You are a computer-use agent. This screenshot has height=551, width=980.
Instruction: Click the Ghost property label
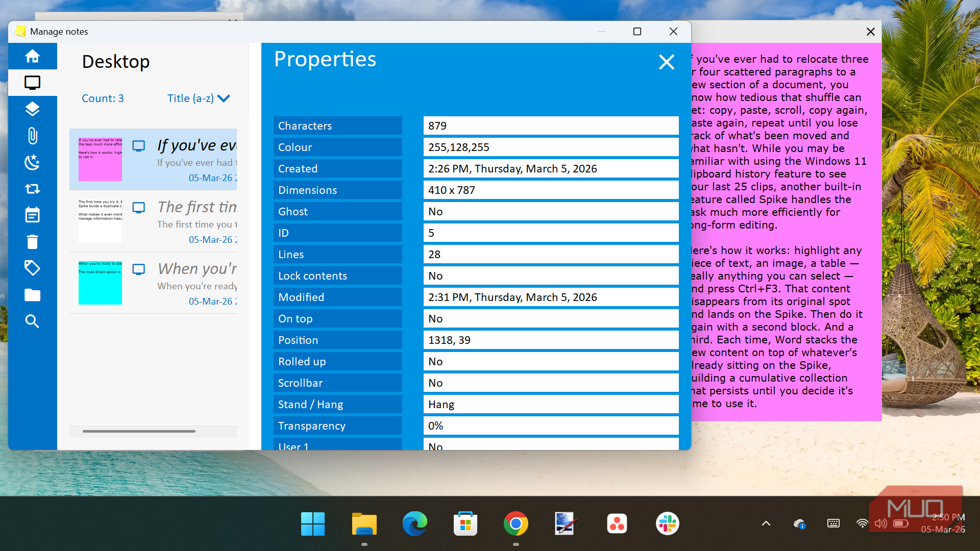click(x=337, y=212)
